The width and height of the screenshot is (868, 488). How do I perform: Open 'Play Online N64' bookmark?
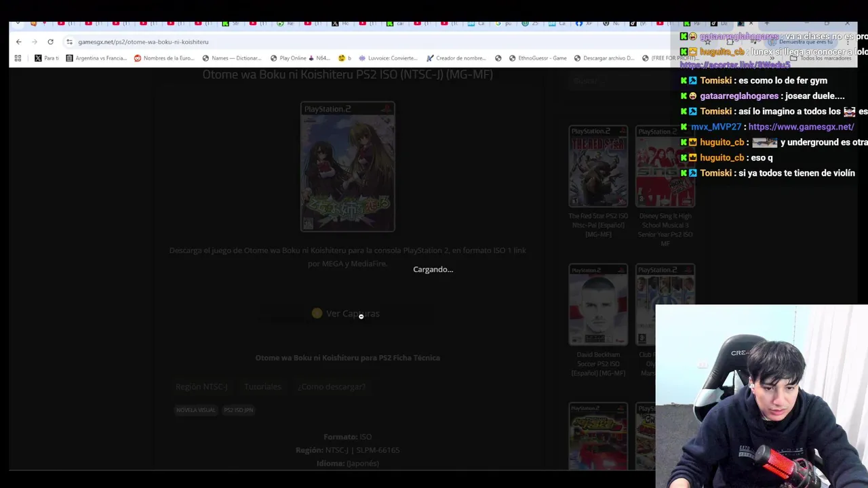point(299,58)
